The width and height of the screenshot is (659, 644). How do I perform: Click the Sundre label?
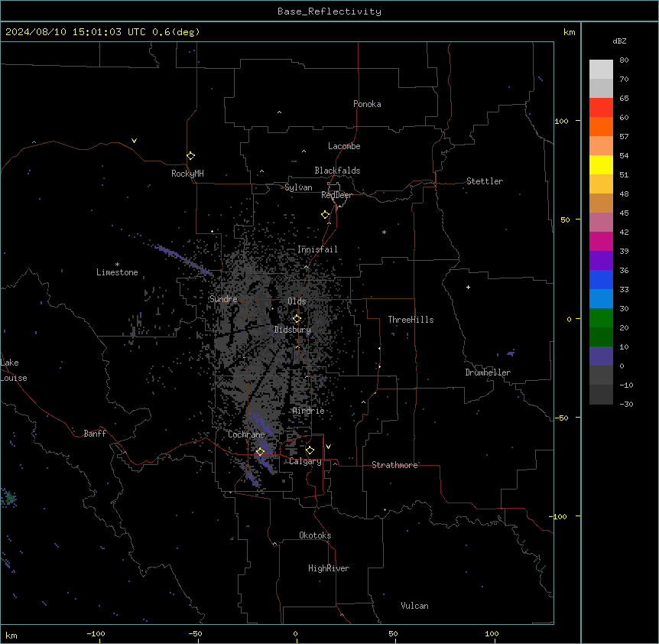(x=223, y=299)
